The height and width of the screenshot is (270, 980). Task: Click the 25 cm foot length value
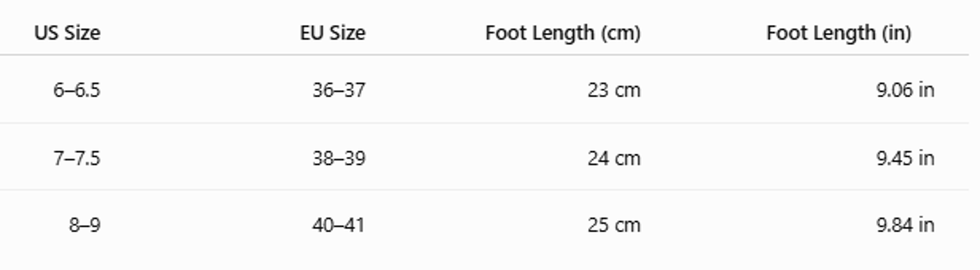(x=614, y=225)
